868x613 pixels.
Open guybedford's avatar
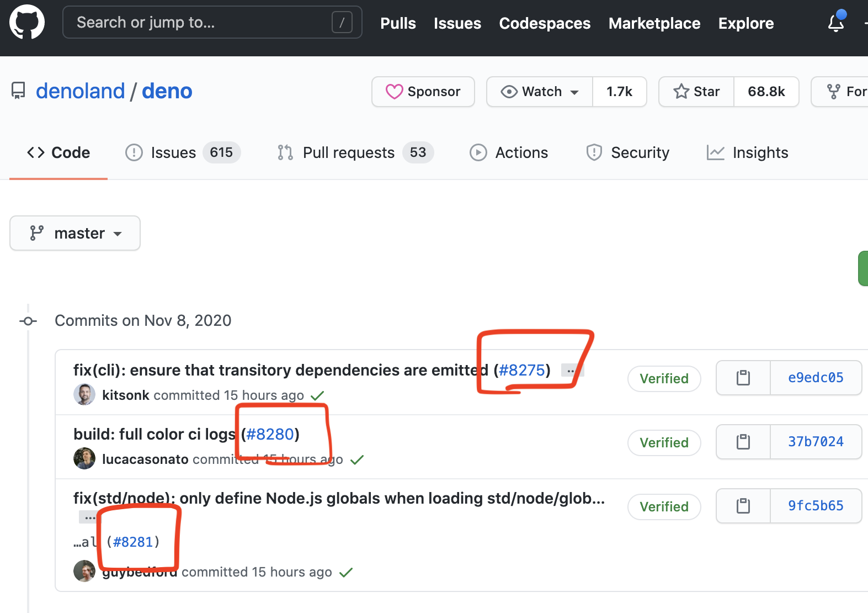tap(84, 571)
